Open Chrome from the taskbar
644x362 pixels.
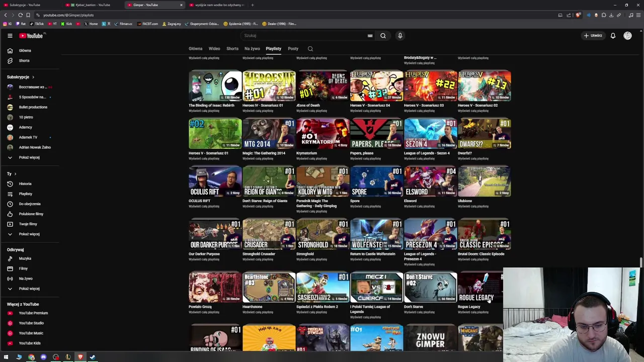(x=31, y=357)
